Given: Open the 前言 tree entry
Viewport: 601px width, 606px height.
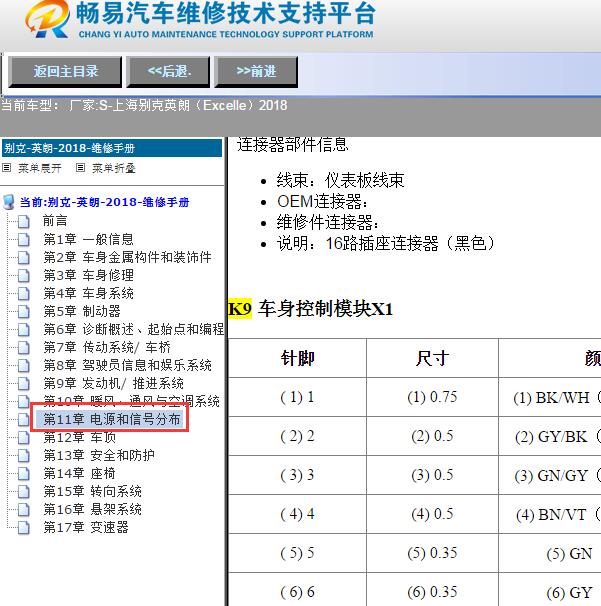Looking at the screenshot, I should click(55, 221).
